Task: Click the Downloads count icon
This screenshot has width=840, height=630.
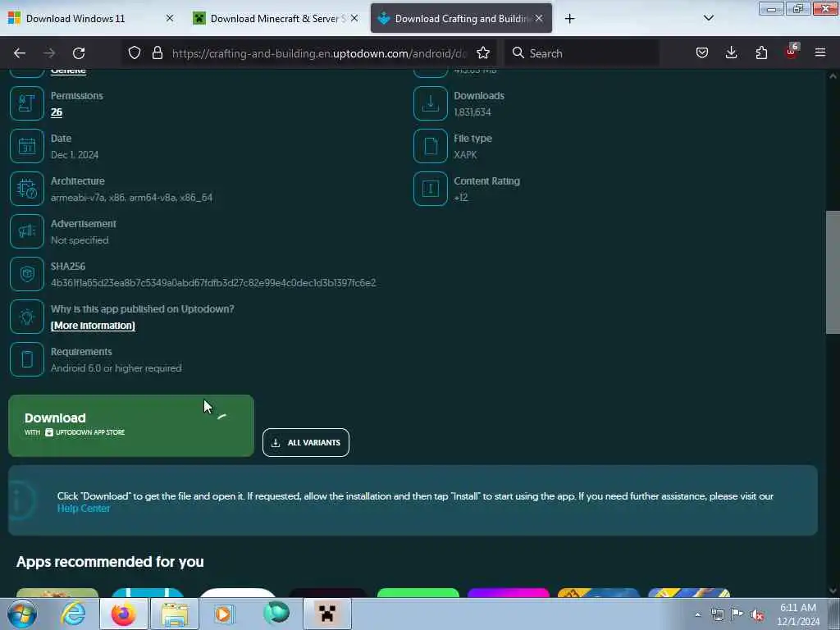Action: (x=430, y=103)
